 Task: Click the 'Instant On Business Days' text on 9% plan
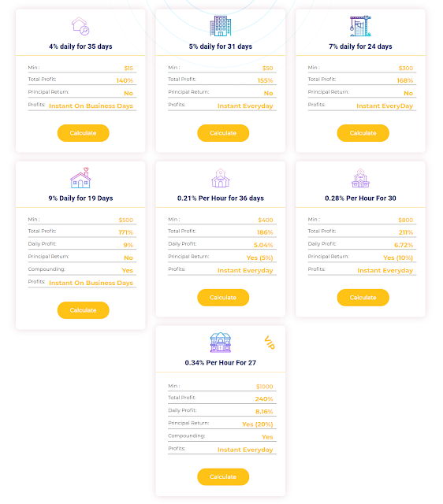point(91,283)
